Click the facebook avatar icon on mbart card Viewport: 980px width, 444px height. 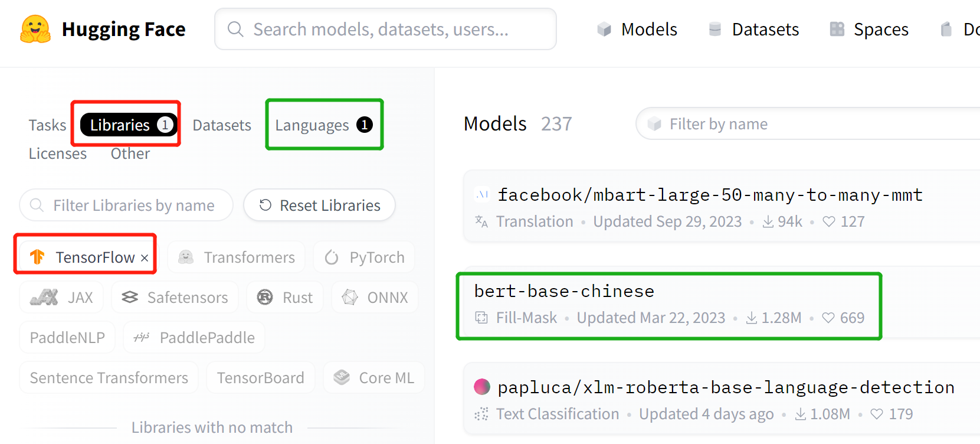482,194
